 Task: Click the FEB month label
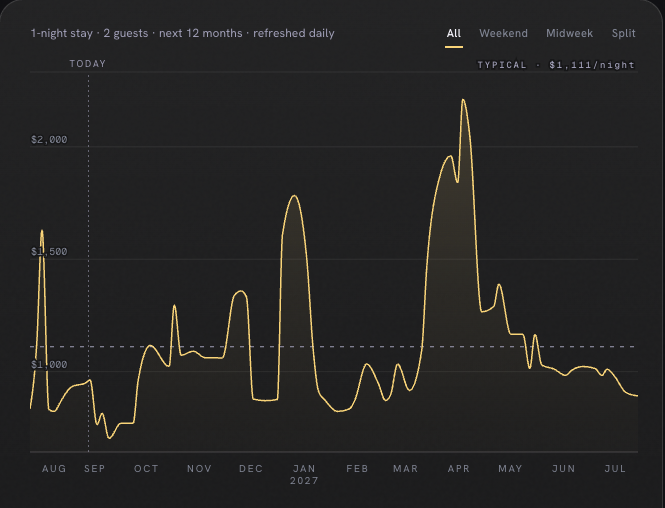click(x=357, y=469)
